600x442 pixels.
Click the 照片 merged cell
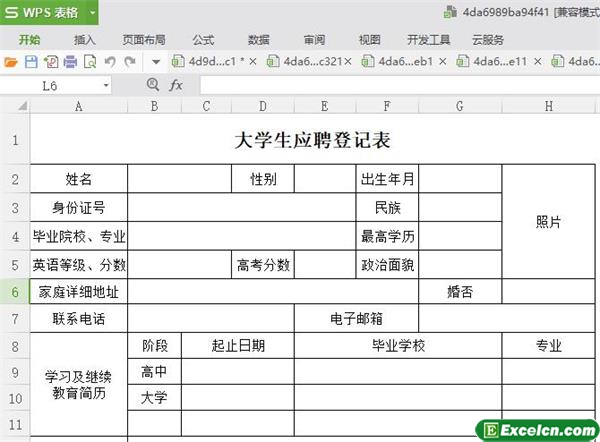(549, 222)
